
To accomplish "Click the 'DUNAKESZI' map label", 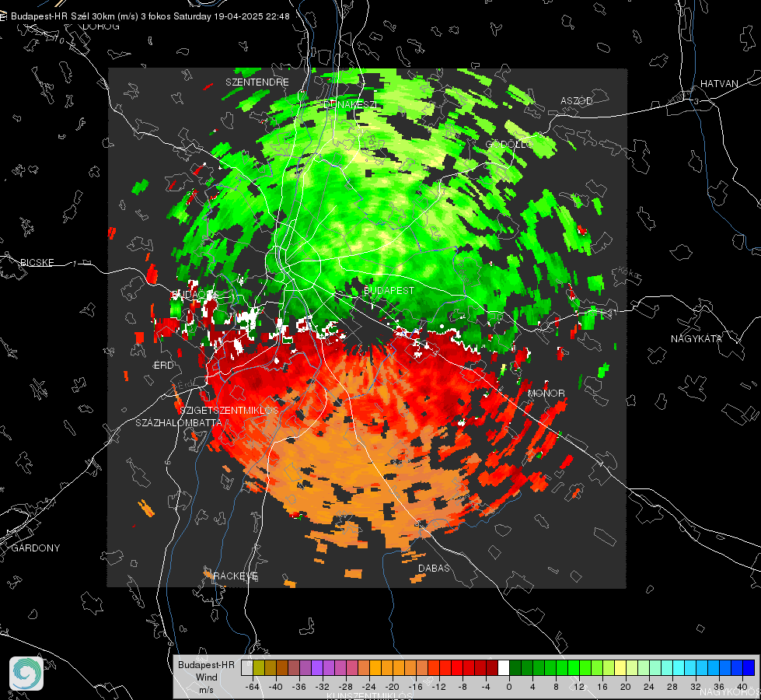I will pos(350,104).
